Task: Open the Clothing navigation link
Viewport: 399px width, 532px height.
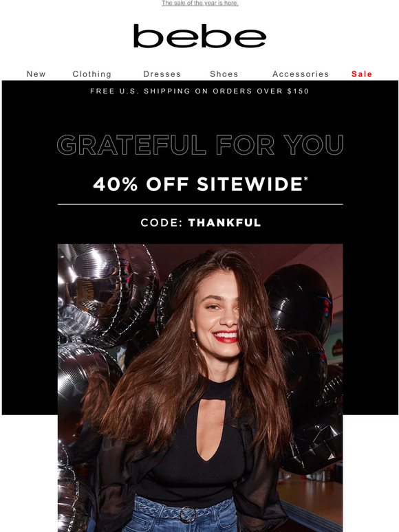Action: pos(92,74)
